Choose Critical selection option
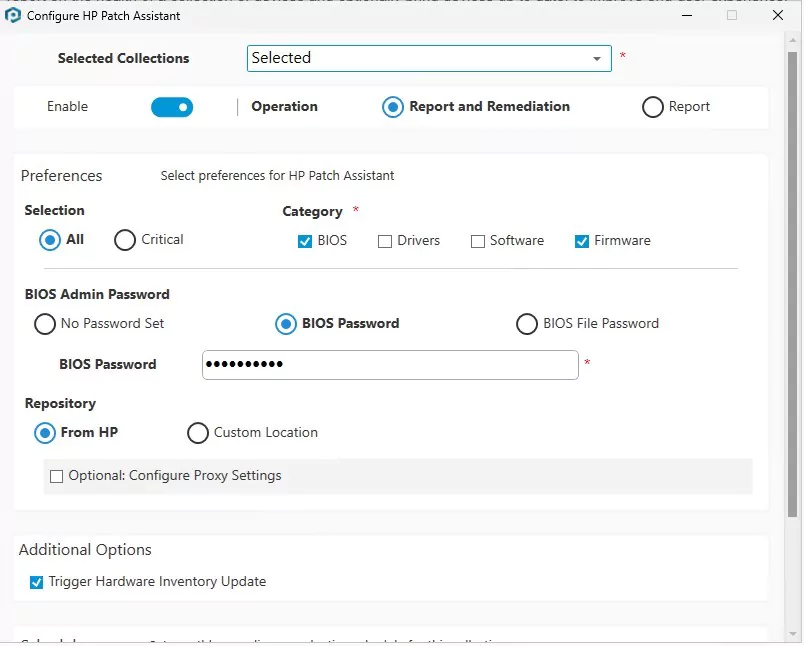 tap(125, 240)
